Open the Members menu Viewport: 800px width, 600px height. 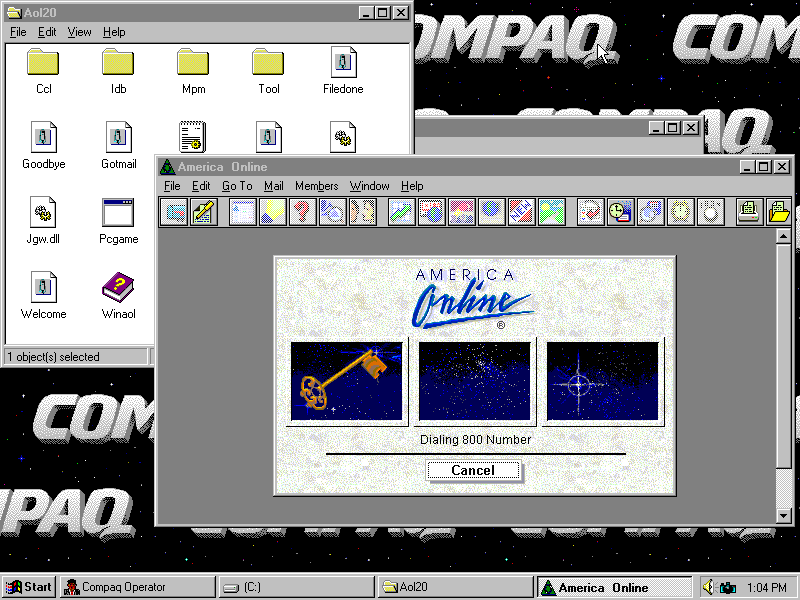[316, 186]
